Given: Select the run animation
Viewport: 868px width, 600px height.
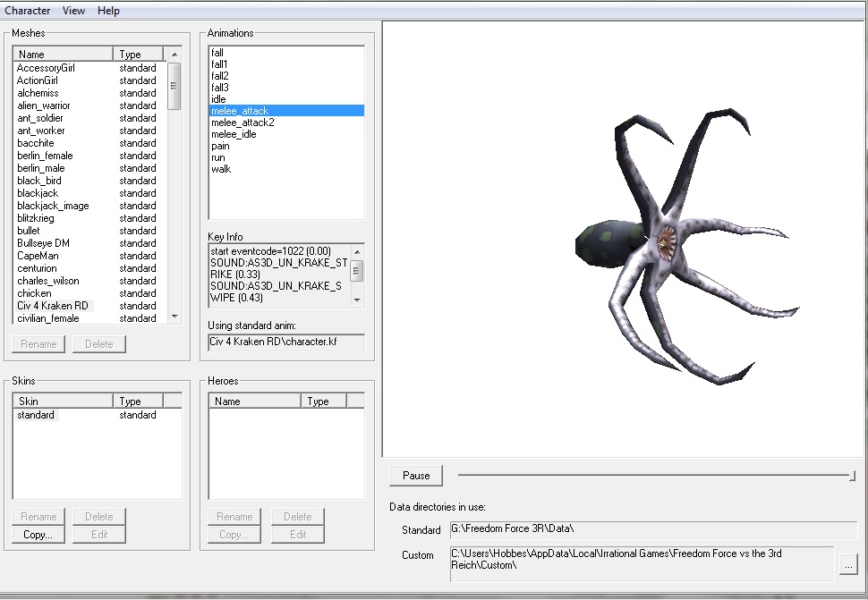Looking at the screenshot, I should (x=286, y=157).
